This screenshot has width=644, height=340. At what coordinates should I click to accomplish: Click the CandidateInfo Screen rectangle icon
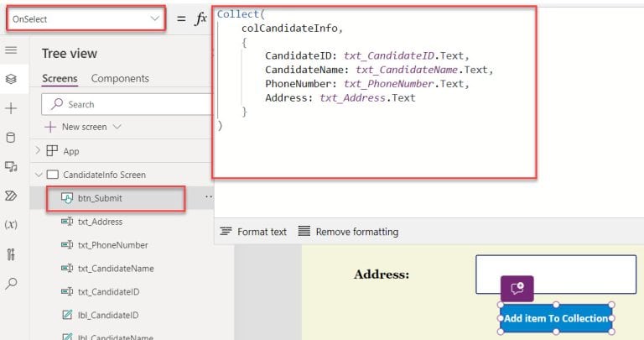(x=53, y=175)
